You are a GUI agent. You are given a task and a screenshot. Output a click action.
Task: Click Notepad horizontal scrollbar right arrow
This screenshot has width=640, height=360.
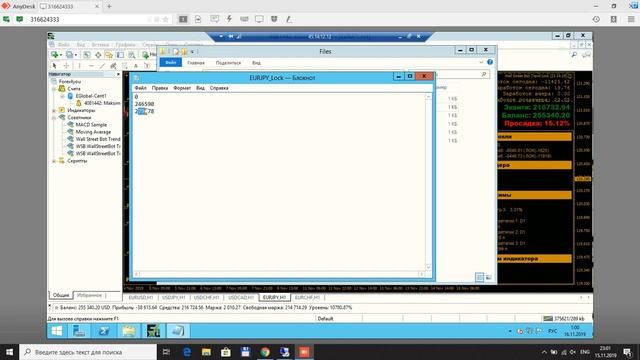click(x=421, y=274)
